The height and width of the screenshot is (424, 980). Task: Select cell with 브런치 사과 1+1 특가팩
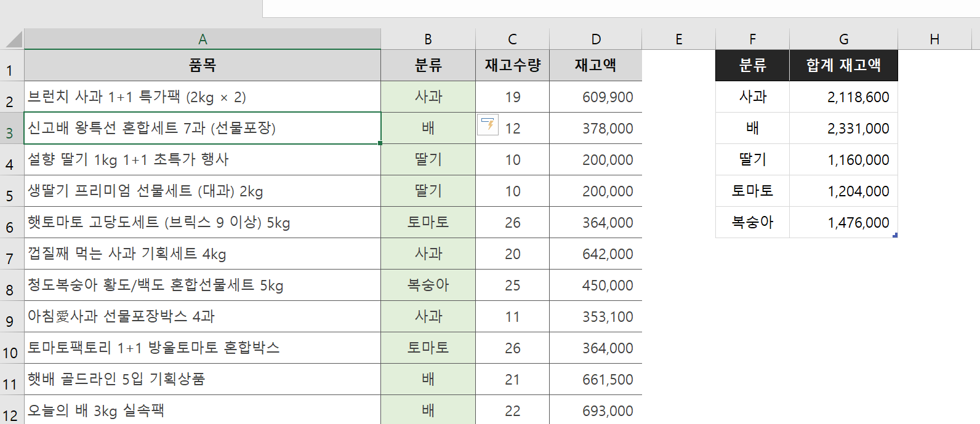[x=203, y=97]
